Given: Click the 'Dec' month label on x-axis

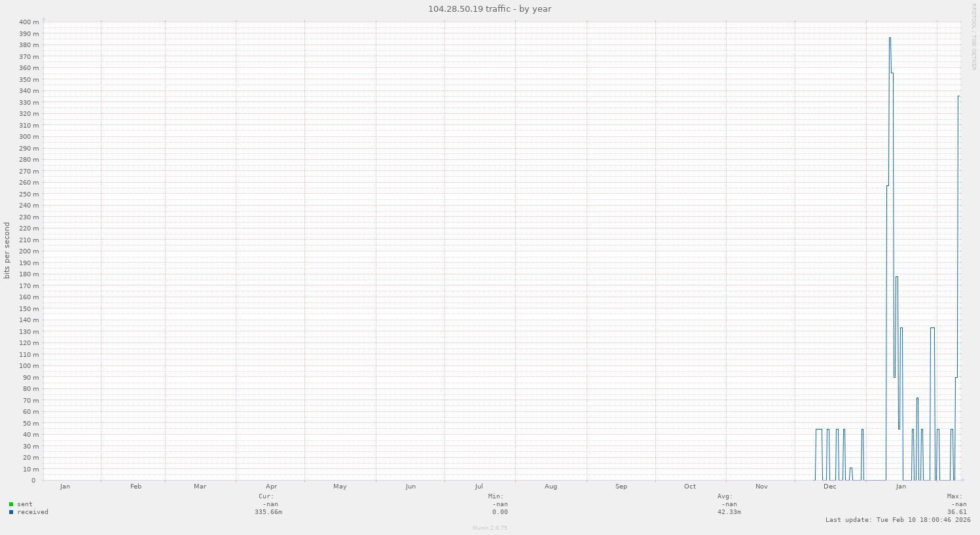Looking at the screenshot, I should point(829,487).
